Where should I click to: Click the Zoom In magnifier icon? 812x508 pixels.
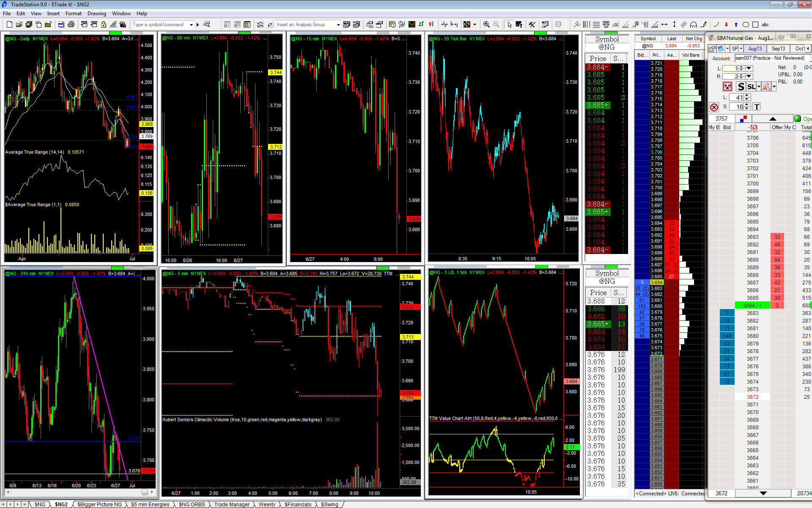pyautogui.click(x=486, y=25)
